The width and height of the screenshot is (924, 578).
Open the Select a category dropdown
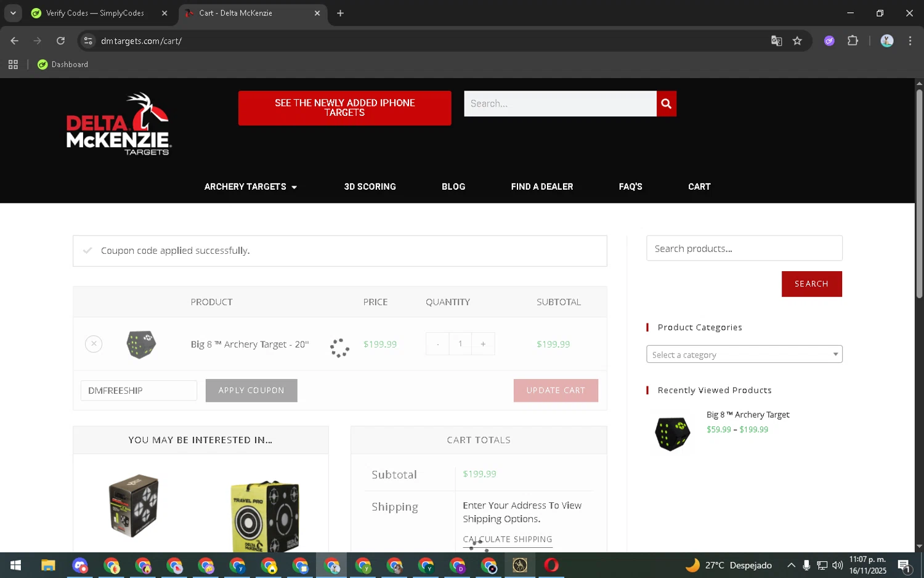tap(744, 354)
